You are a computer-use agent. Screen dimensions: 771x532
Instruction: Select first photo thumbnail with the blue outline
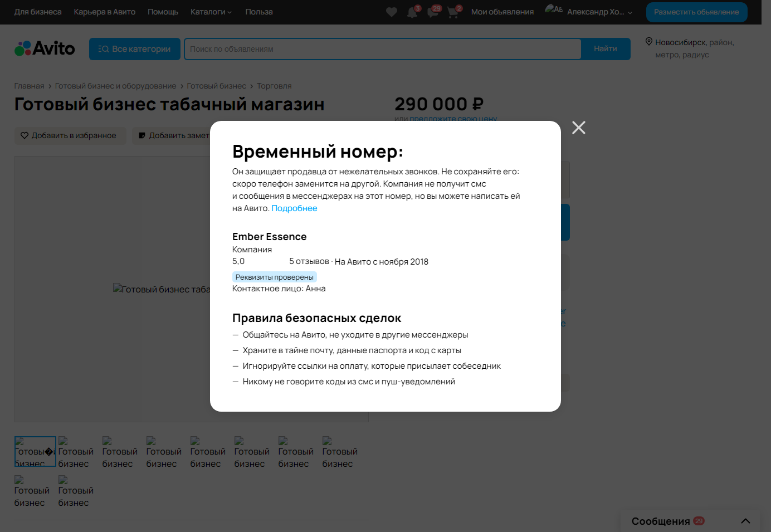click(35, 451)
